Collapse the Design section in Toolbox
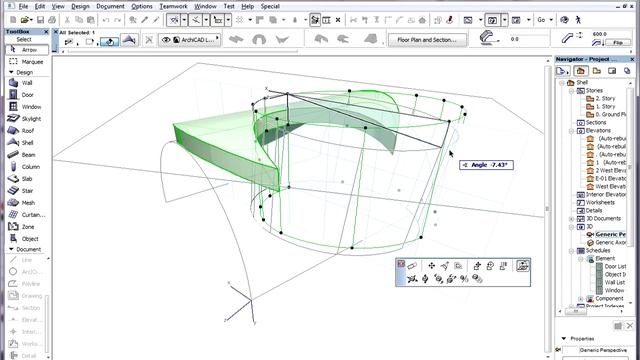The width and height of the screenshot is (640, 360). [x=11, y=72]
